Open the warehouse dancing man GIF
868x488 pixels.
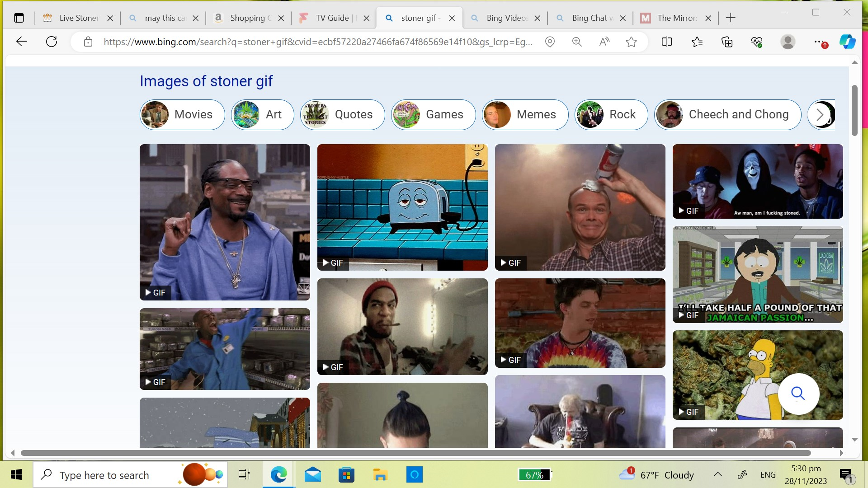click(x=225, y=349)
